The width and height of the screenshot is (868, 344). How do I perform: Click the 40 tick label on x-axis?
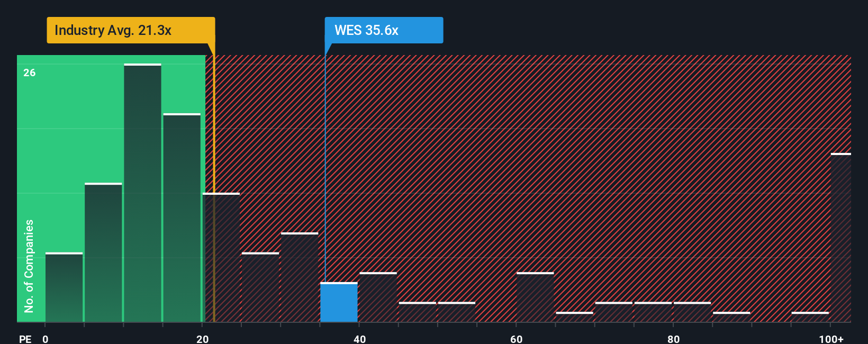[359, 339]
